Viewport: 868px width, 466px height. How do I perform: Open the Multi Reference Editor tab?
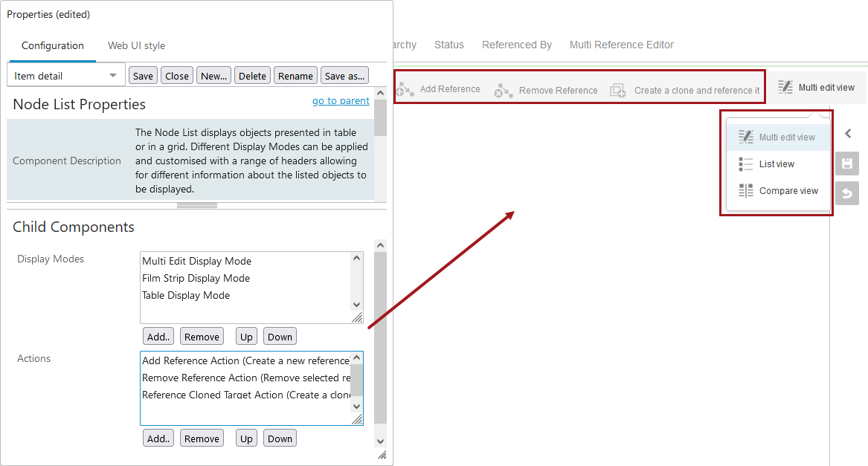point(621,45)
